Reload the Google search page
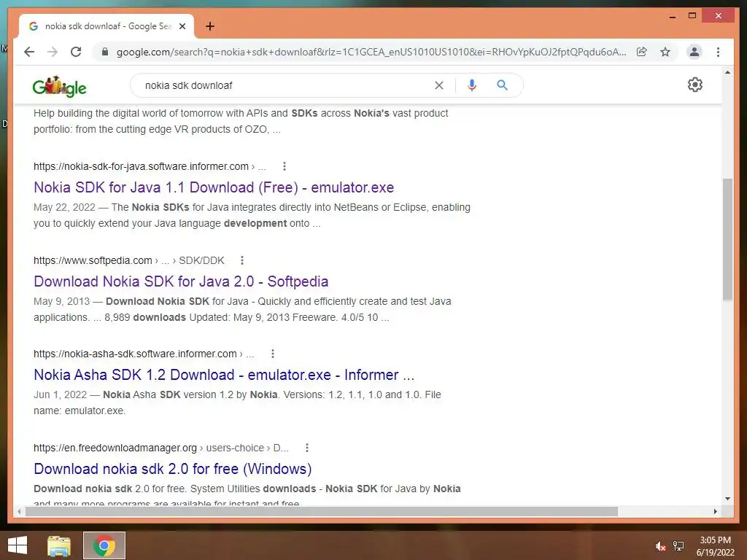Image resolution: width=747 pixels, height=560 pixels. click(x=76, y=52)
